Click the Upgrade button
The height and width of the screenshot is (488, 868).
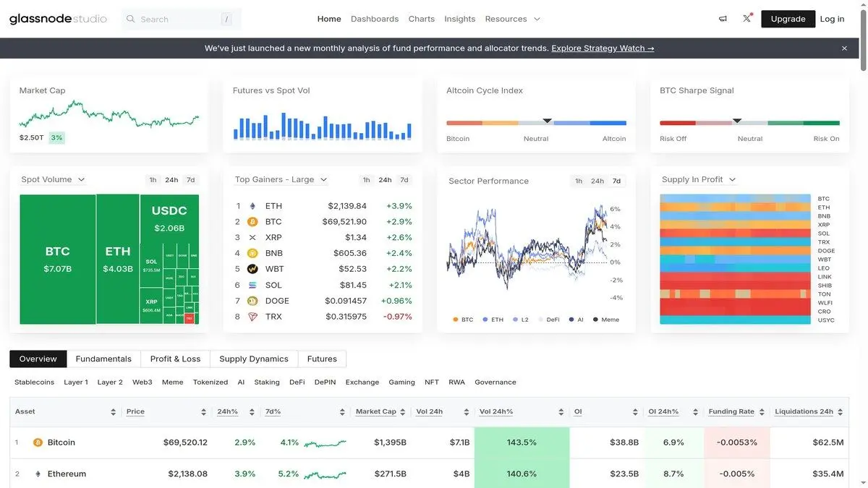(x=788, y=19)
